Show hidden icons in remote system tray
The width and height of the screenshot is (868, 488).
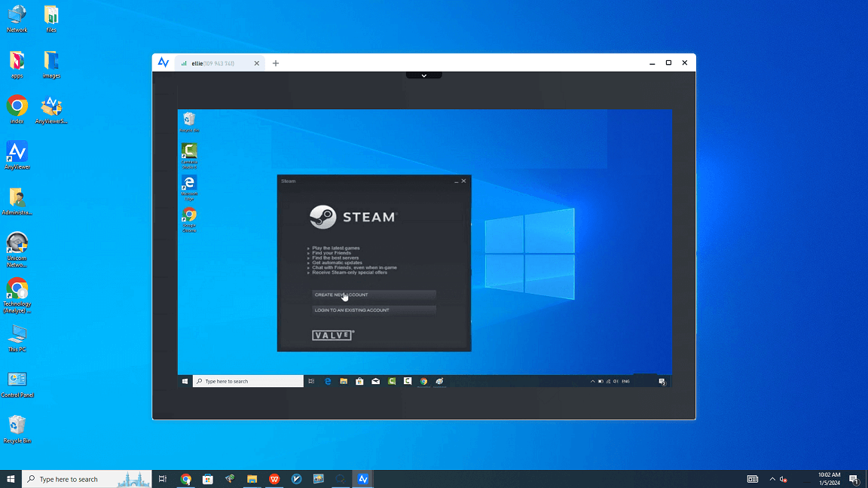click(x=592, y=382)
